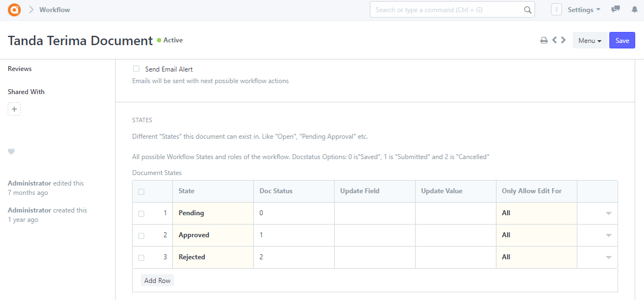Click Update Field cell in Pending row
Image resolution: width=644 pixels, height=300 pixels.
(x=375, y=213)
